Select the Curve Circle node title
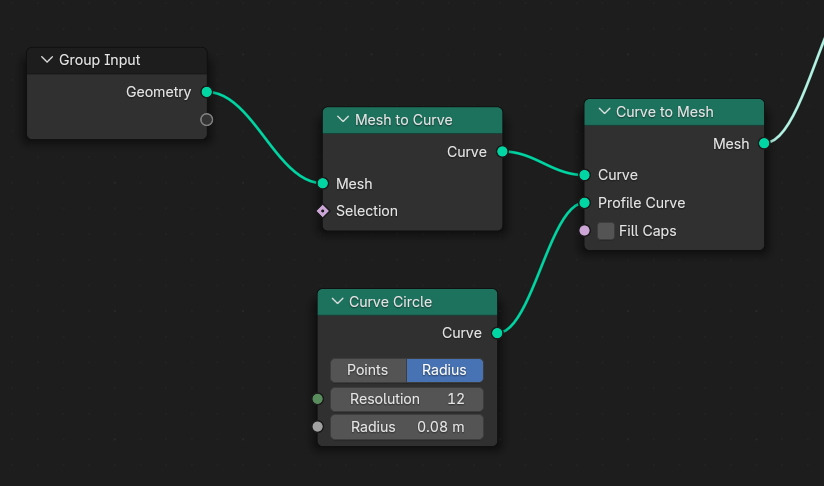 click(x=390, y=302)
